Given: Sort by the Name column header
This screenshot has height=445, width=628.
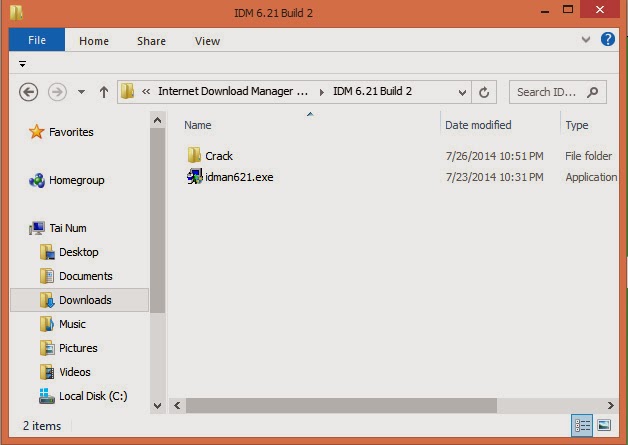Looking at the screenshot, I should (197, 125).
